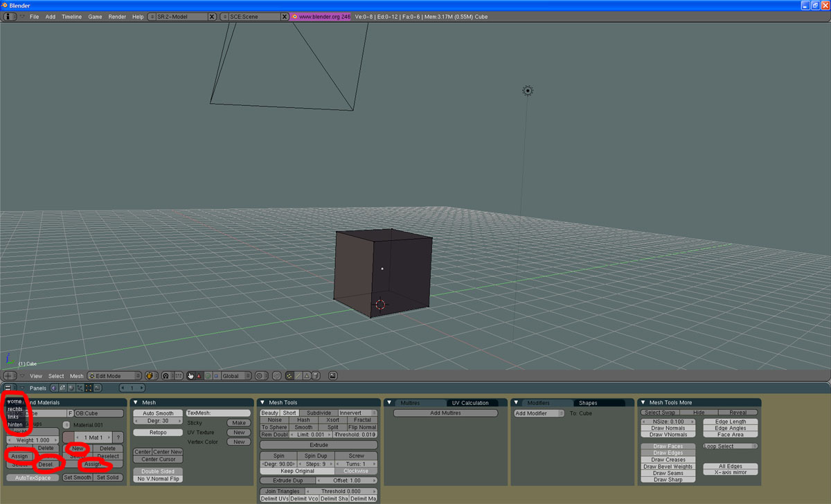Adjust the Weight 1.000 slider
This screenshot has height=504, width=831.
pos(33,440)
